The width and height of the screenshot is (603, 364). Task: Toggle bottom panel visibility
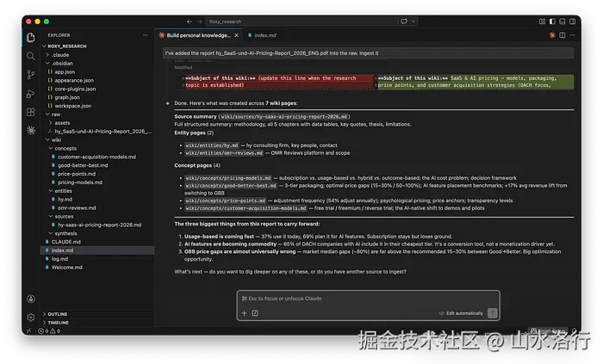click(x=563, y=22)
